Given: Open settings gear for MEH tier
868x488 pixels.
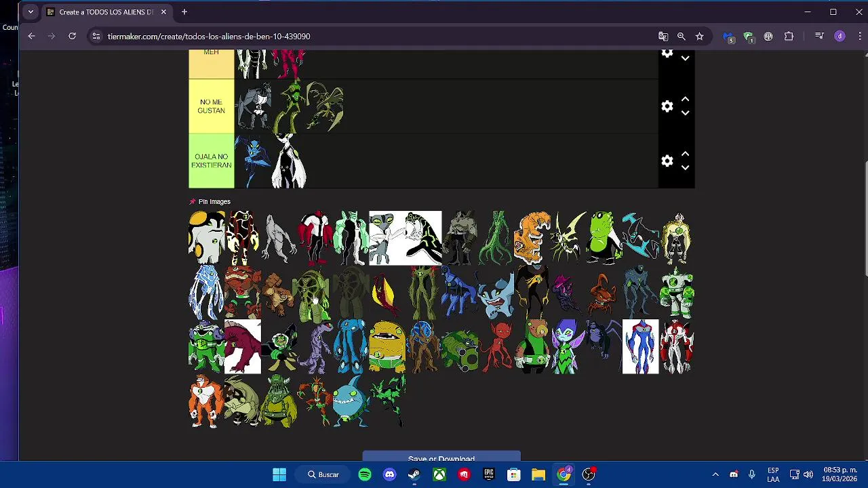Looking at the screenshot, I should pyautogui.click(x=667, y=54).
